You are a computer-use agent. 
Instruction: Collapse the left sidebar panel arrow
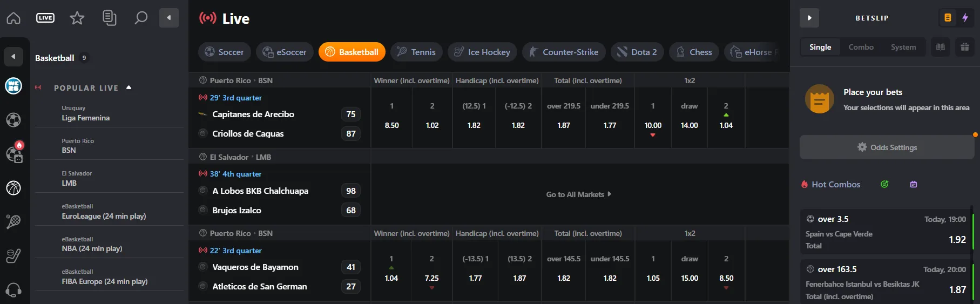click(x=168, y=18)
